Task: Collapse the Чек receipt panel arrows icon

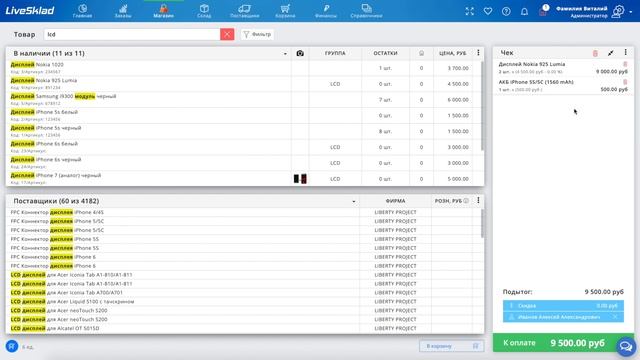Action: (611, 53)
